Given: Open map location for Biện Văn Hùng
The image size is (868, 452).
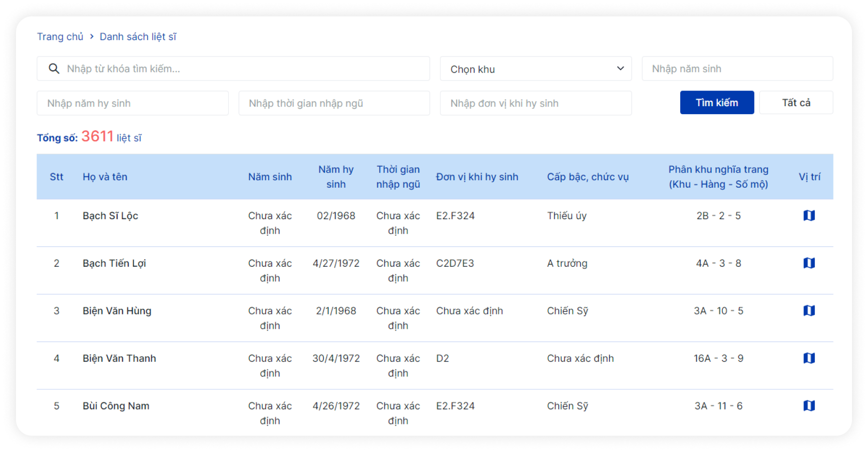Looking at the screenshot, I should click(x=809, y=310).
